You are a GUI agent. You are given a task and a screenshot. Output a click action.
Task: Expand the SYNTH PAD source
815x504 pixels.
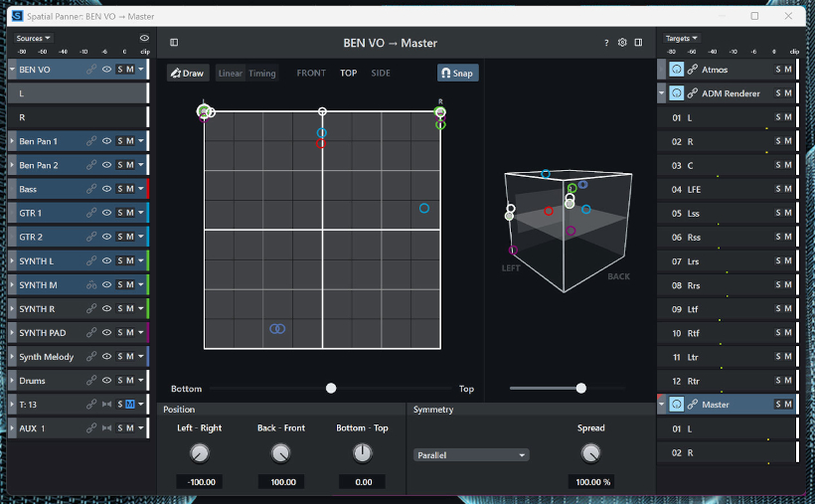tap(12, 332)
